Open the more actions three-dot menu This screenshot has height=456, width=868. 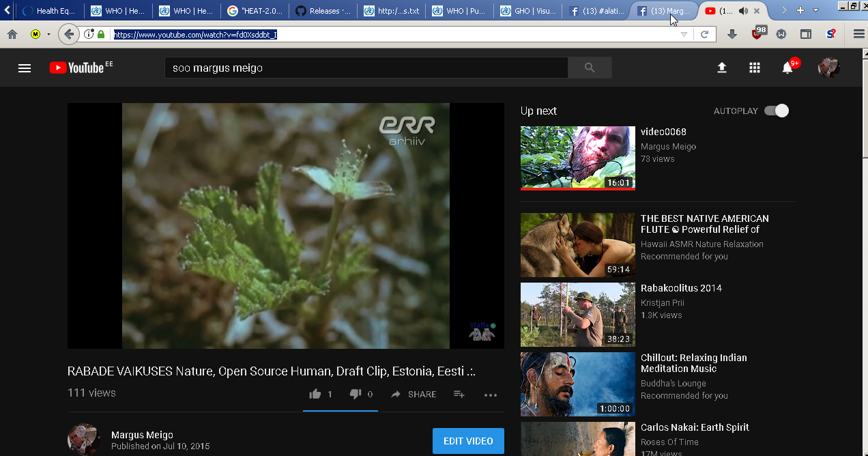[491, 395]
